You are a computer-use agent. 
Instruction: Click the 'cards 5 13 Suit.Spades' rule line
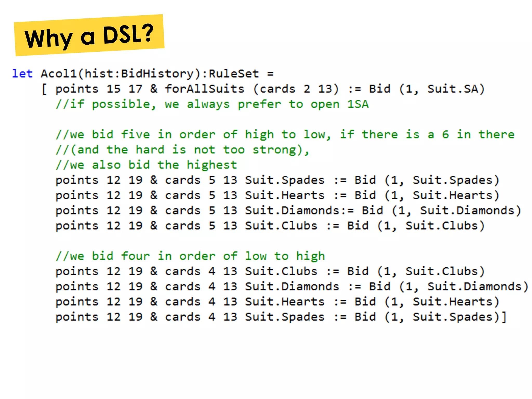(277, 180)
